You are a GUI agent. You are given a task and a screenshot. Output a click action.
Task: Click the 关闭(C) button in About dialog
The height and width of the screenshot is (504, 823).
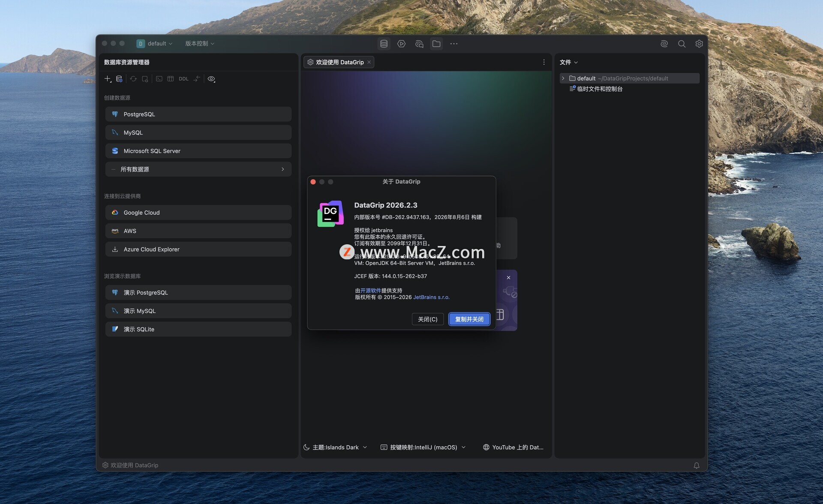tap(428, 319)
